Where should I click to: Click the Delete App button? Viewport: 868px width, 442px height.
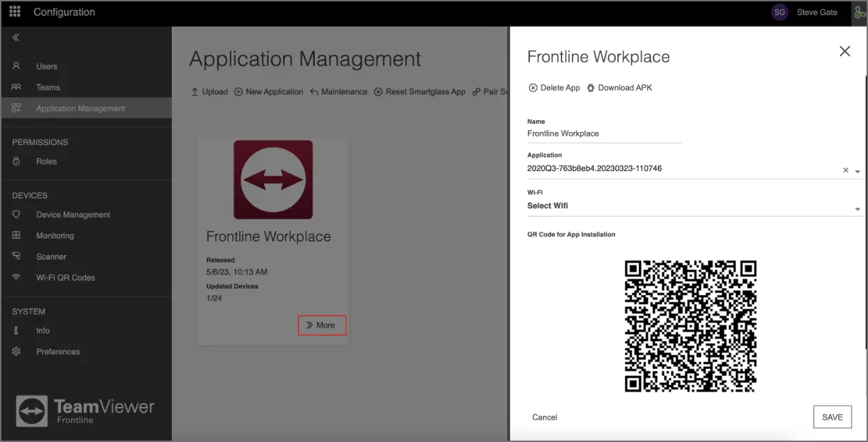pyautogui.click(x=554, y=87)
